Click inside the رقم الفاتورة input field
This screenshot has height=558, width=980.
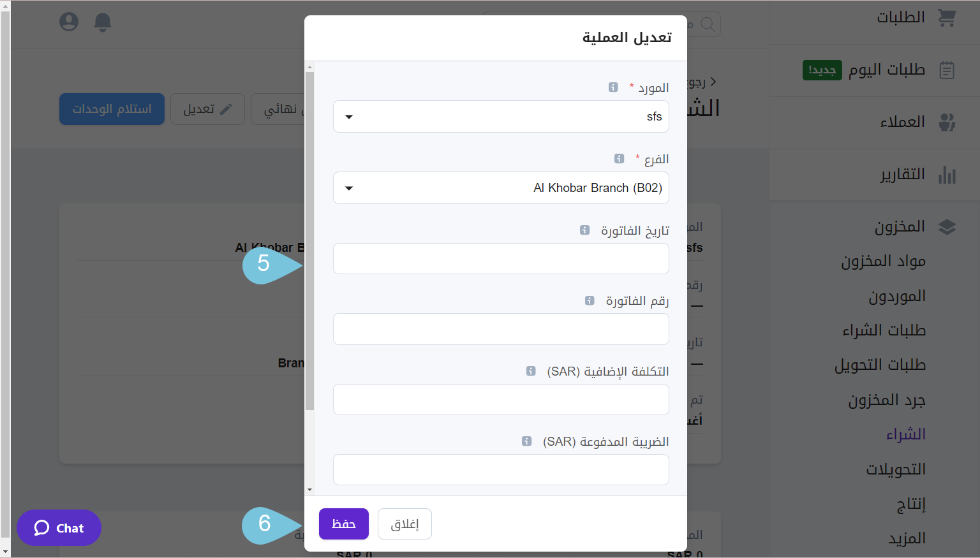coord(501,329)
